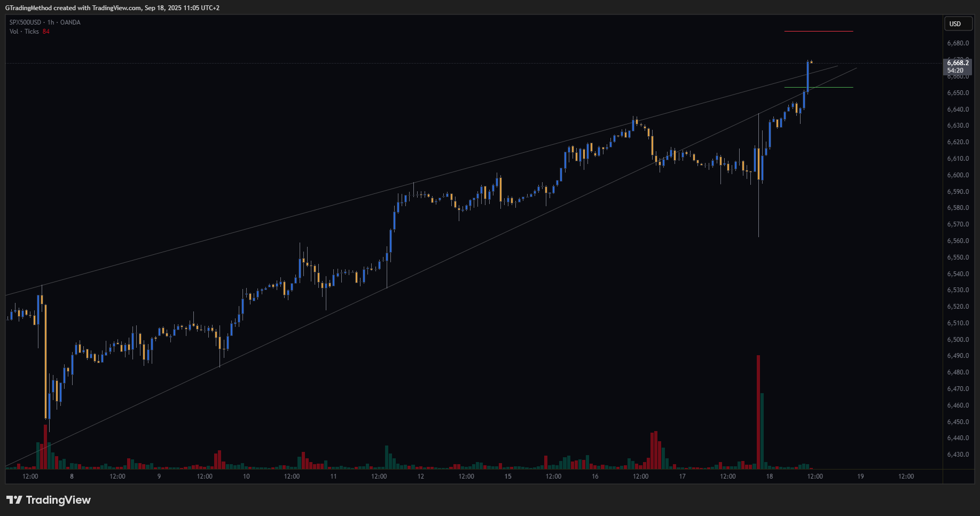Click the 6,680.0 price scale label
The width and height of the screenshot is (980, 516).
[958, 43]
